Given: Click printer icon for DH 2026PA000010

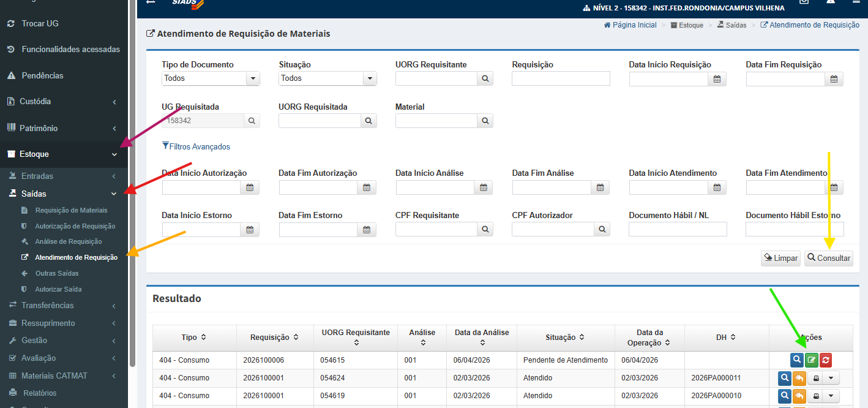Looking at the screenshot, I should point(815,396).
